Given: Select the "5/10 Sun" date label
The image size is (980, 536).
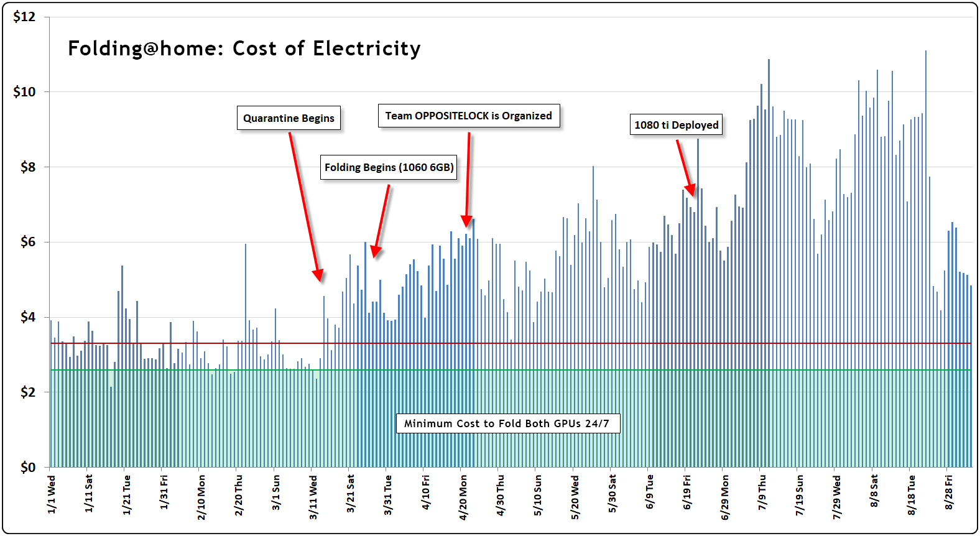Looking at the screenshot, I should click(538, 496).
